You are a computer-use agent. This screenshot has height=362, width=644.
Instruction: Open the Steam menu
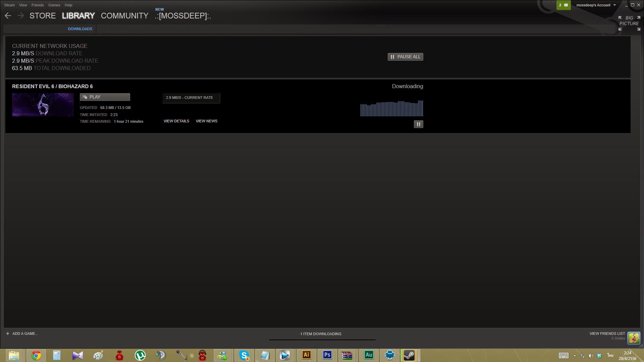[9, 5]
